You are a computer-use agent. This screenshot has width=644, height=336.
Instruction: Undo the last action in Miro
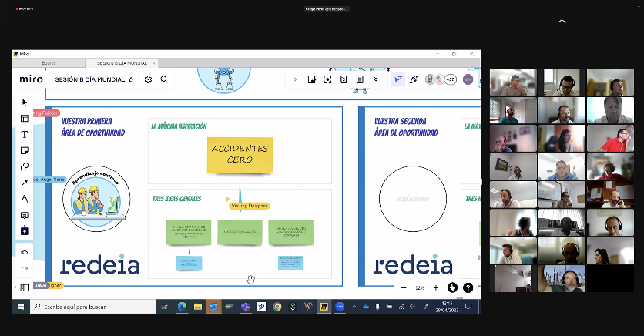point(24,252)
